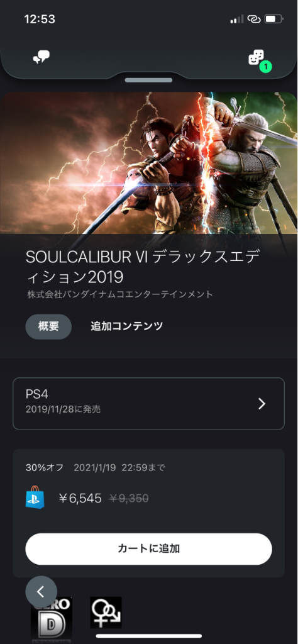Viewport: 298px width, 644px height.
Task: Check the battery status icon
Action: click(x=273, y=19)
